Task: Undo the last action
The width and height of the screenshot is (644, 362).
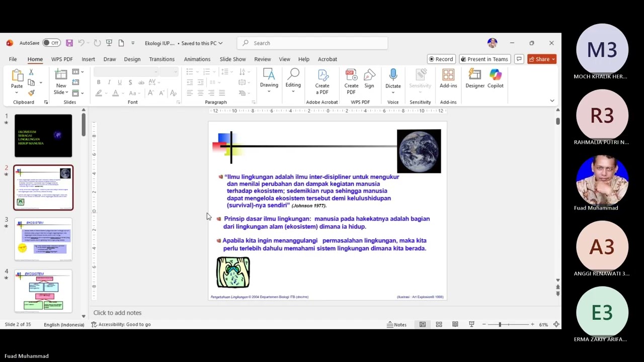Action: coord(81,43)
